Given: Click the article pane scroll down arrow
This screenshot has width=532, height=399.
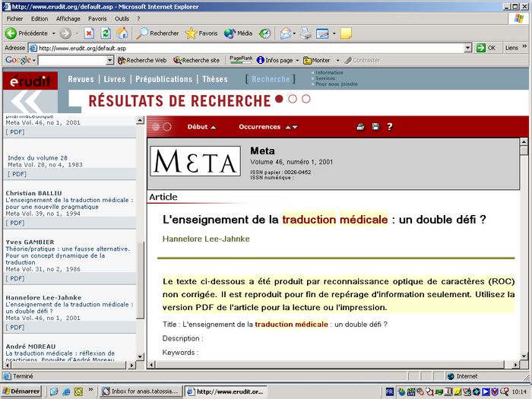Looking at the screenshot, I should click(524, 356).
